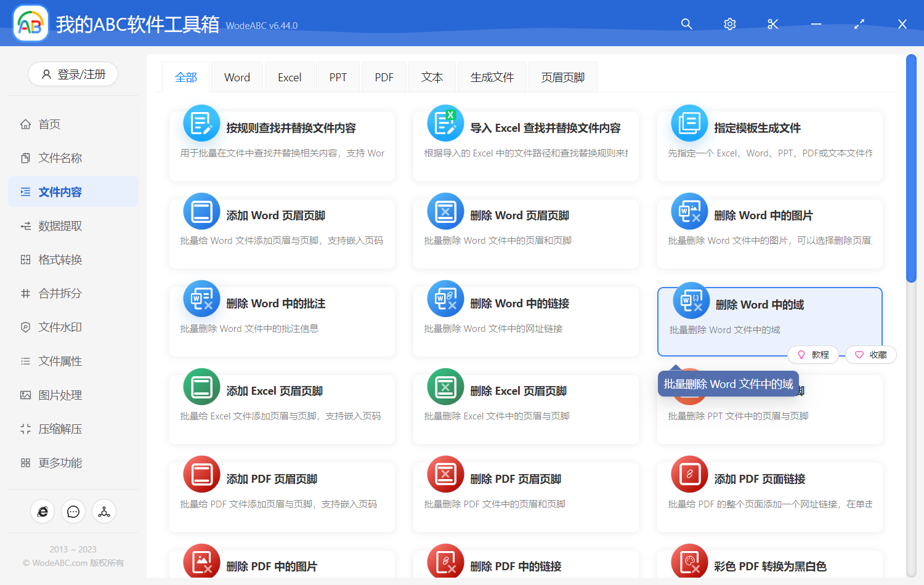Open the IE browser website icon at bottom left
This screenshot has width=924, height=585.
click(x=43, y=511)
